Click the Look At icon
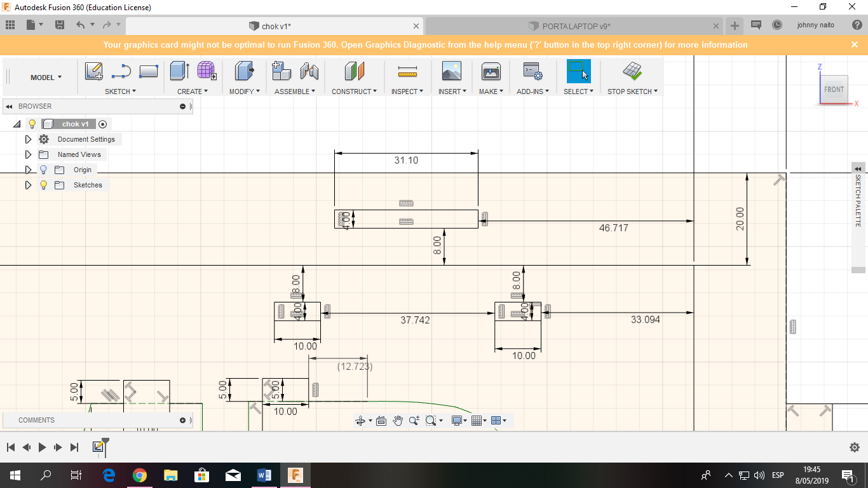The height and width of the screenshot is (488, 868). coord(381,420)
